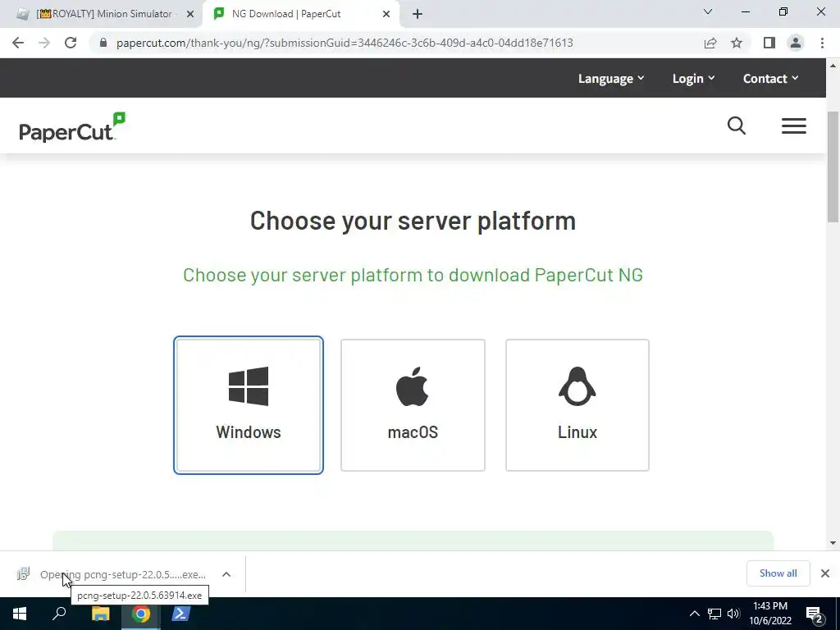Close the NG Download PaperCut tab
840x630 pixels.
(386, 14)
